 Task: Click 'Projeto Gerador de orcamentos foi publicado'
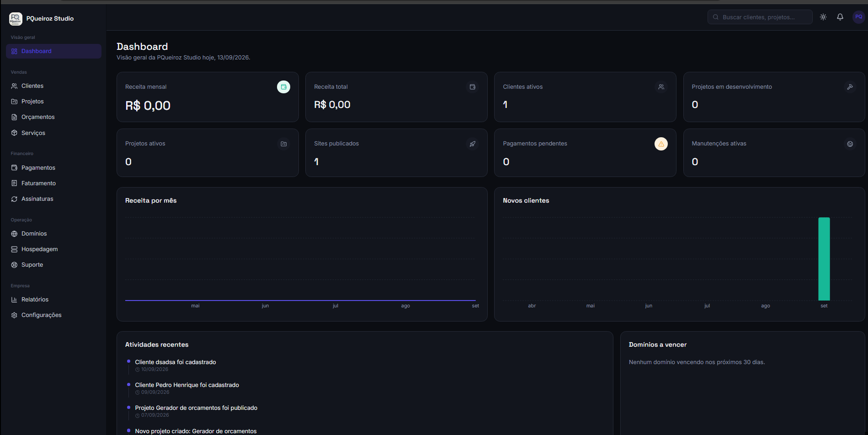(x=196, y=408)
